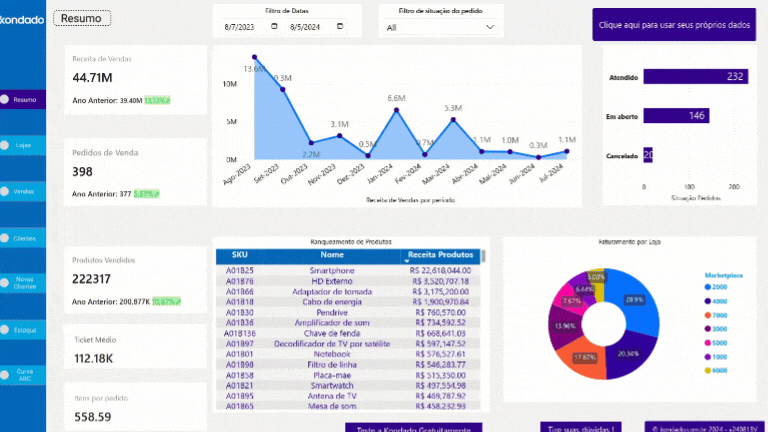Click the Kondado logo

(22, 20)
